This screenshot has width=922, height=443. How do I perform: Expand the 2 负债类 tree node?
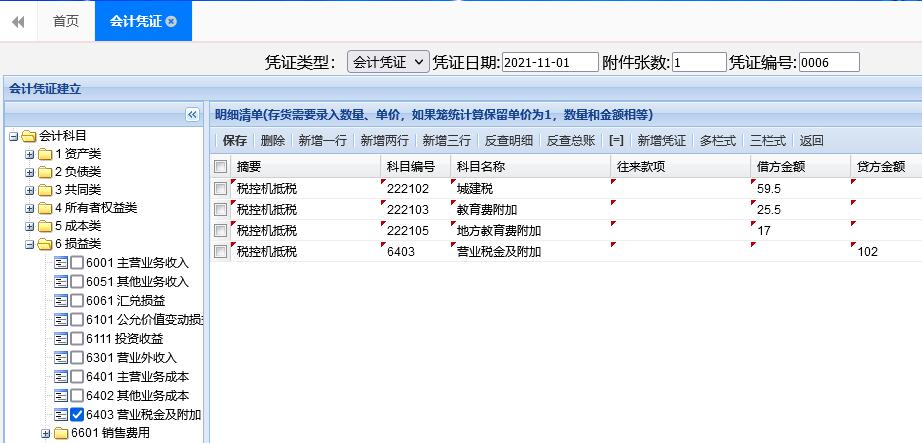coord(30,172)
